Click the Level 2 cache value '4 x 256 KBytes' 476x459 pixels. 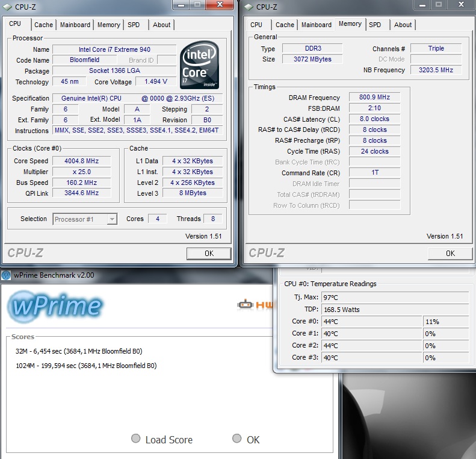[x=193, y=183]
